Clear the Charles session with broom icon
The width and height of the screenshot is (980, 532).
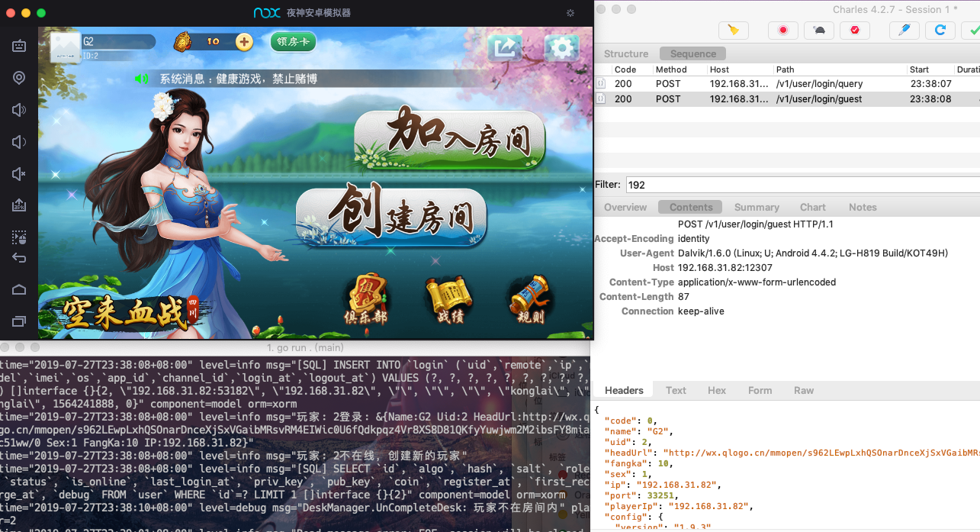pyautogui.click(x=734, y=30)
